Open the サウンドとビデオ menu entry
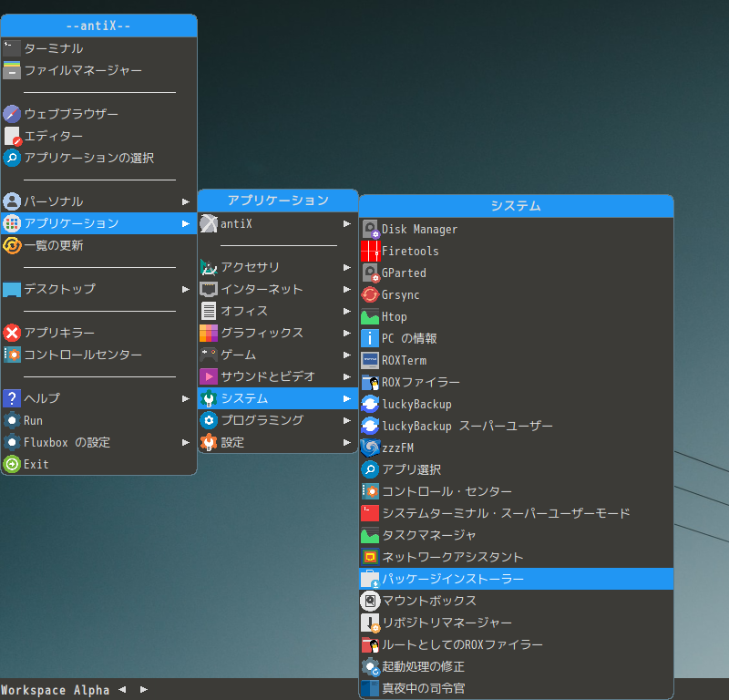 coord(278,376)
